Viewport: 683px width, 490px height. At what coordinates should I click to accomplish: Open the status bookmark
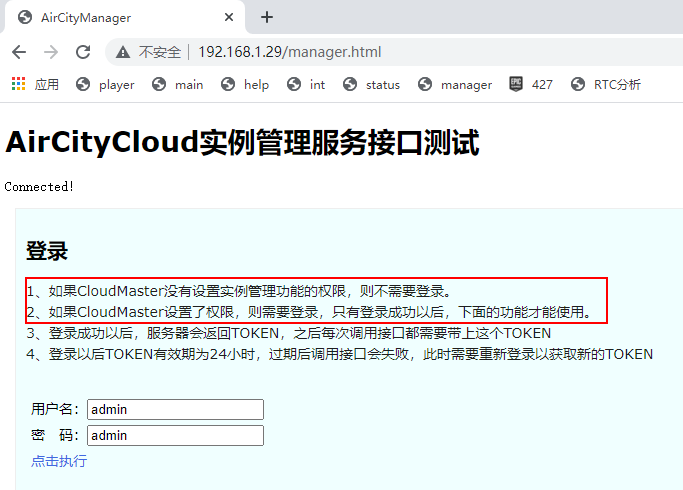click(372, 85)
